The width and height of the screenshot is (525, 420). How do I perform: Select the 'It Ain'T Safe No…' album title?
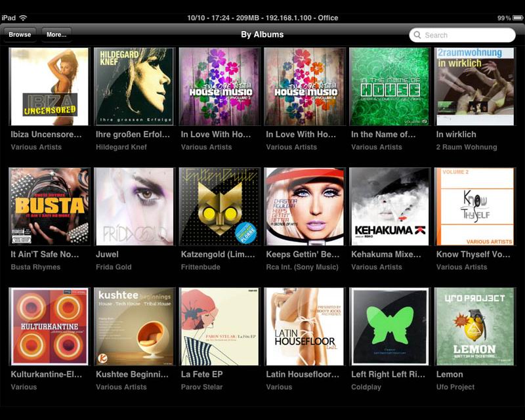pyautogui.click(x=45, y=254)
